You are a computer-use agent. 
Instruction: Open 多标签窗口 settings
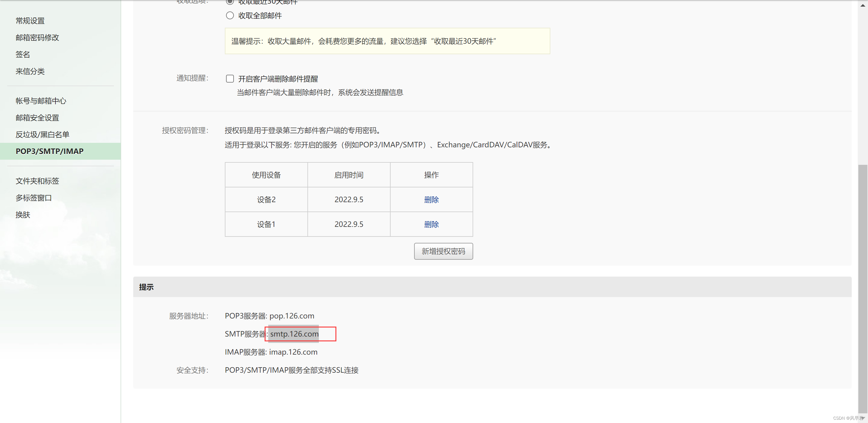tap(33, 198)
